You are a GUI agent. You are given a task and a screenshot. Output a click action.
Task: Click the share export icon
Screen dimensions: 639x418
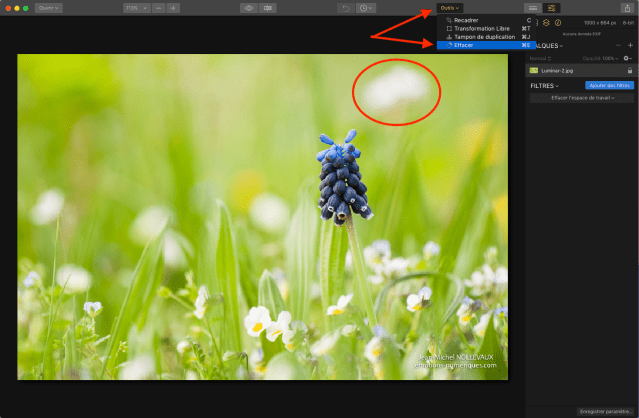click(x=627, y=8)
